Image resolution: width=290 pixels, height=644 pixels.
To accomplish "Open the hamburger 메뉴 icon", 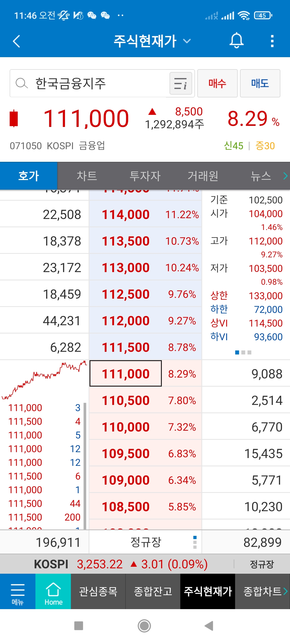I will [x=17, y=591].
